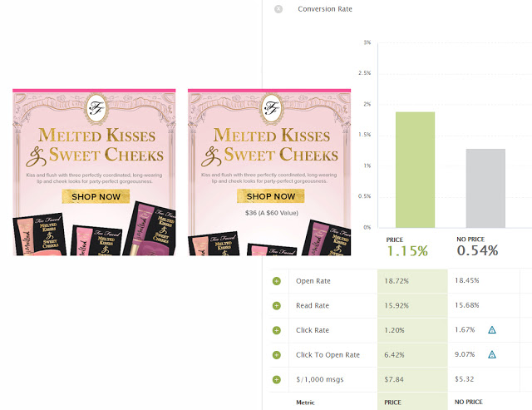Select the gray NO PRICE bar in chart
The width and height of the screenshot is (532, 410).
point(485,188)
